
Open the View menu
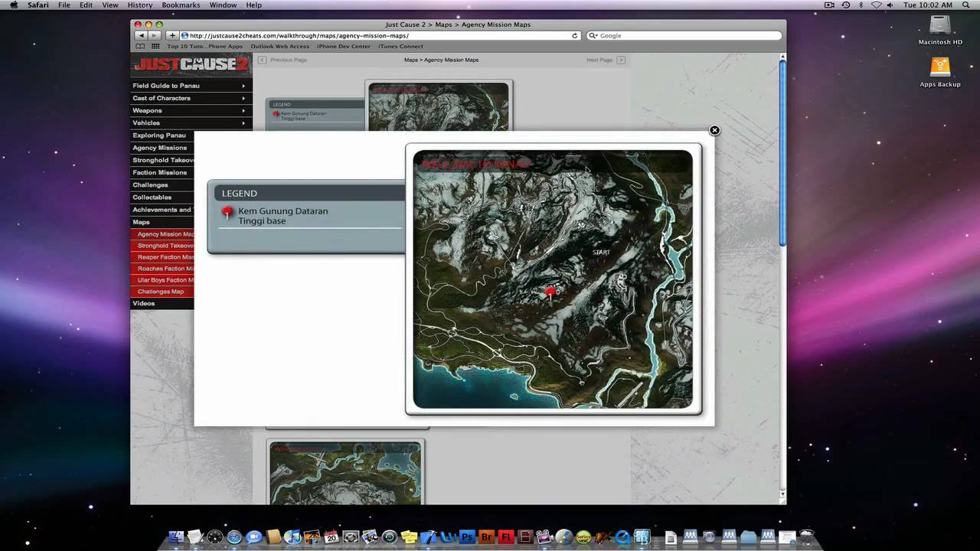coord(110,5)
